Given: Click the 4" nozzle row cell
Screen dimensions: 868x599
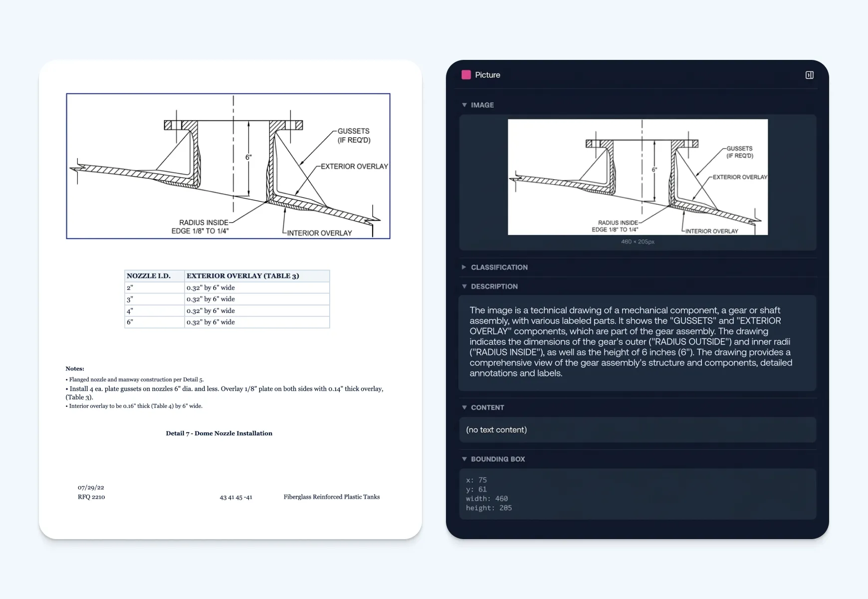Looking at the screenshot, I should point(154,310).
